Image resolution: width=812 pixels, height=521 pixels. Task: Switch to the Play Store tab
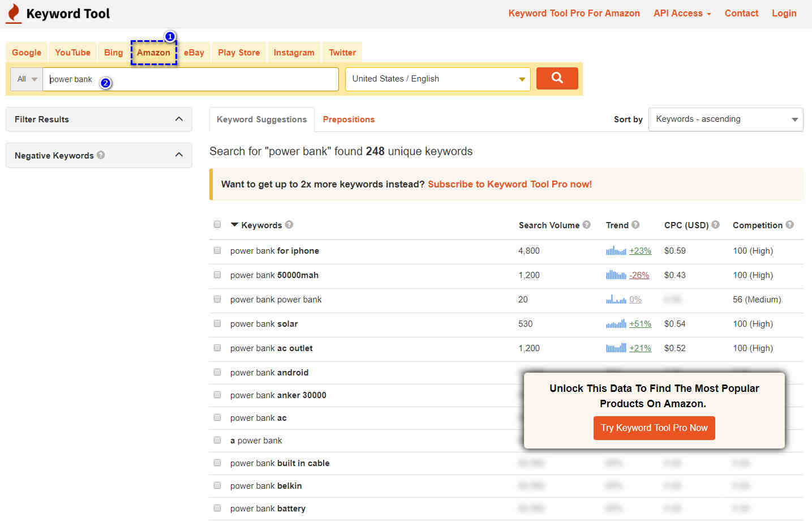click(x=239, y=52)
